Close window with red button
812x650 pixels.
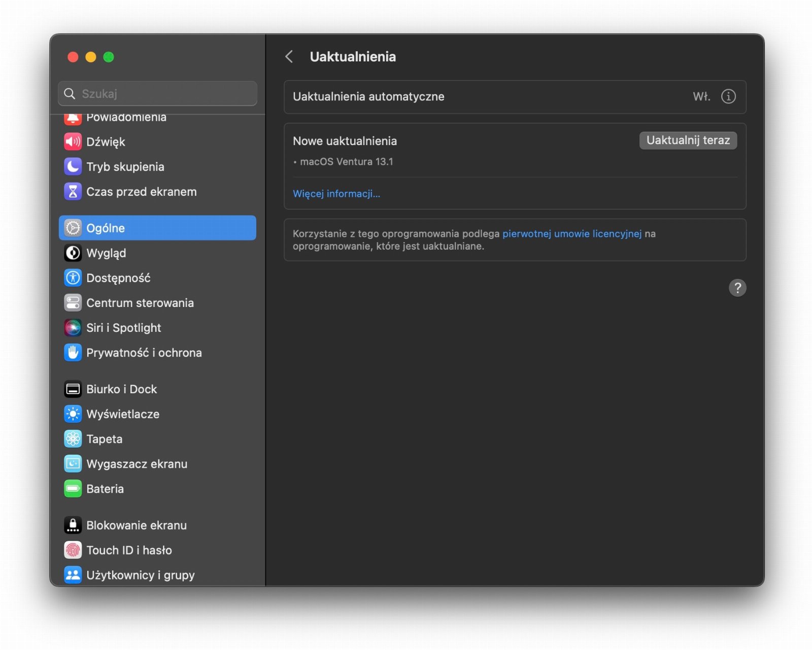point(73,57)
